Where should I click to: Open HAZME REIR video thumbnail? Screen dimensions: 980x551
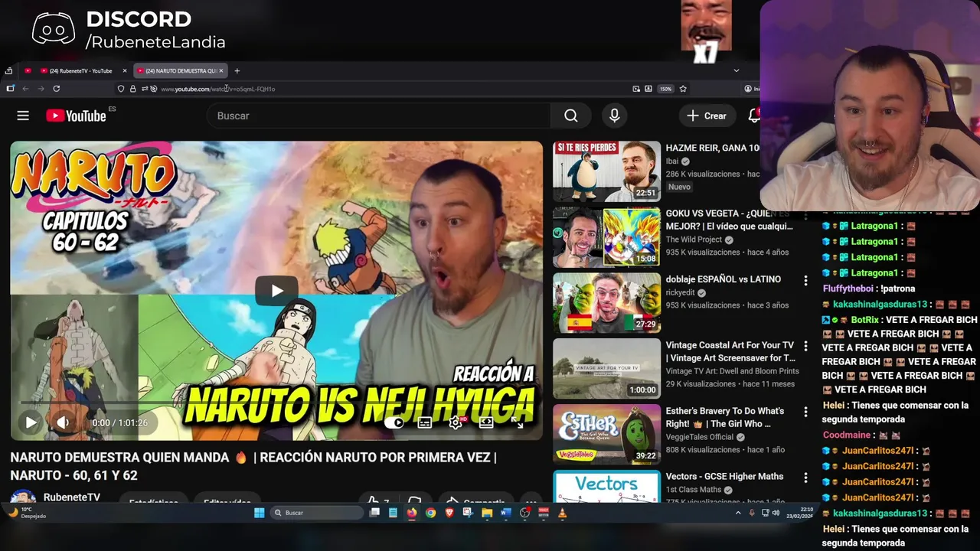(x=606, y=171)
